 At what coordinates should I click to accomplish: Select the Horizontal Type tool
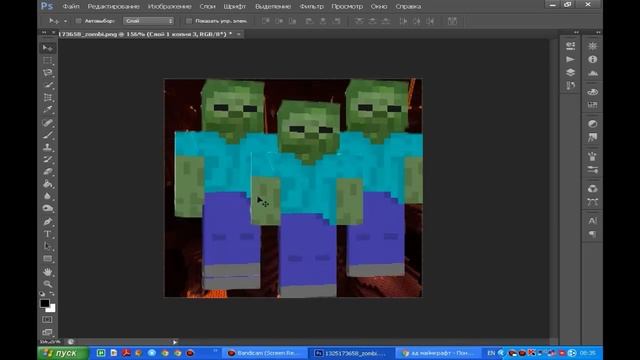[x=47, y=234]
